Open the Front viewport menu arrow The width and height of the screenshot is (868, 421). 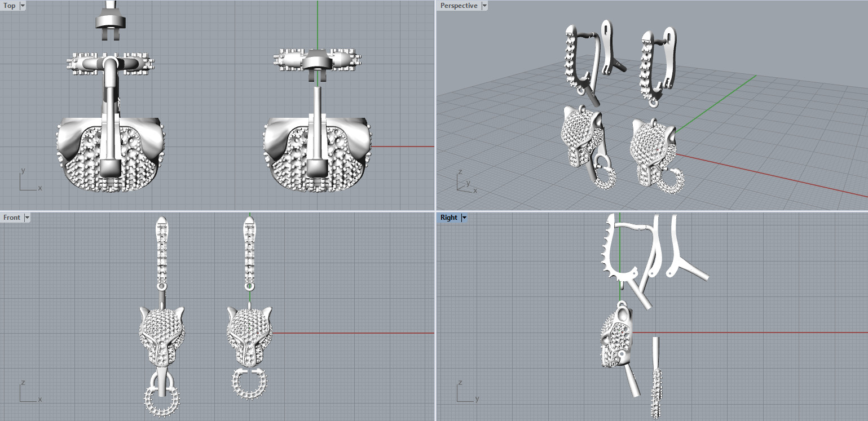pyautogui.click(x=27, y=218)
